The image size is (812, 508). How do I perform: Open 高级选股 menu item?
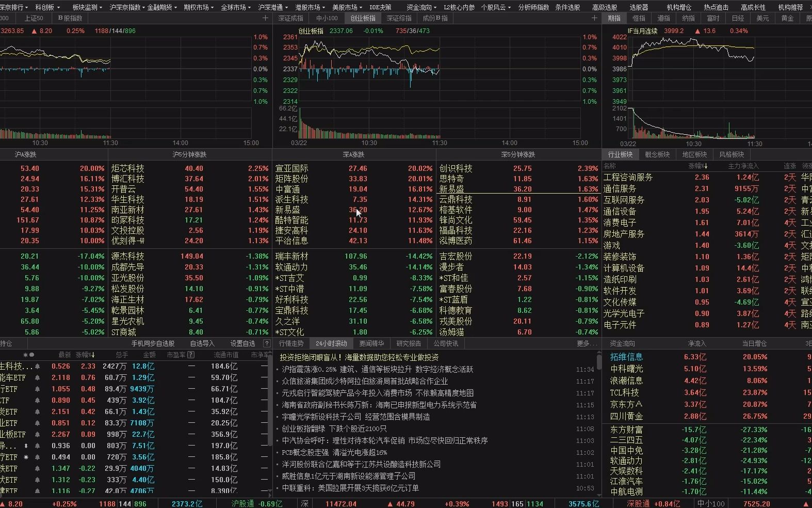click(x=605, y=7)
